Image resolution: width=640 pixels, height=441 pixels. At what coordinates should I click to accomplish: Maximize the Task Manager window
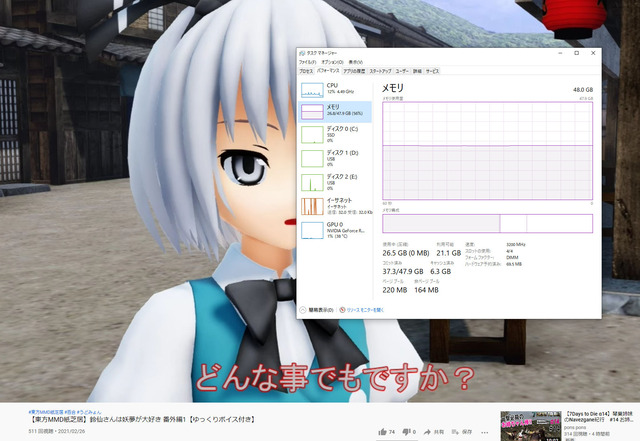pyautogui.click(x=577, y=53)
